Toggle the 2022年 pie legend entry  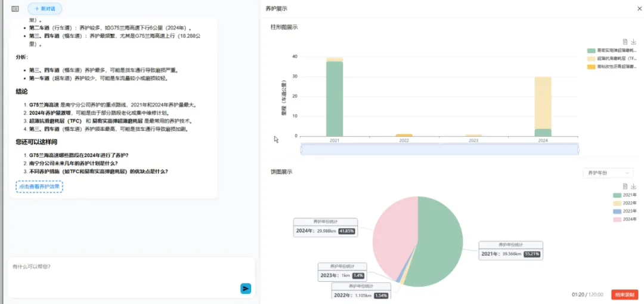coord(624,203)
